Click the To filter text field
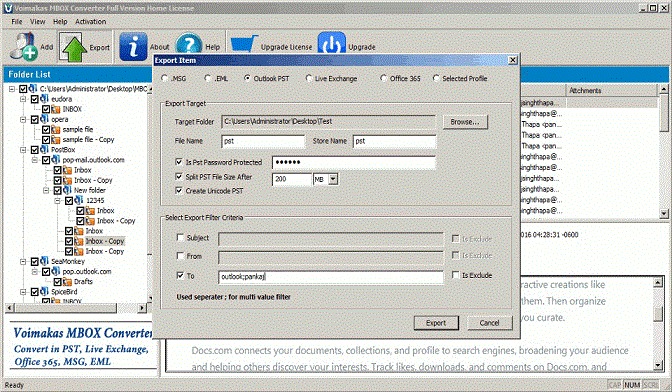 (331, 277)
